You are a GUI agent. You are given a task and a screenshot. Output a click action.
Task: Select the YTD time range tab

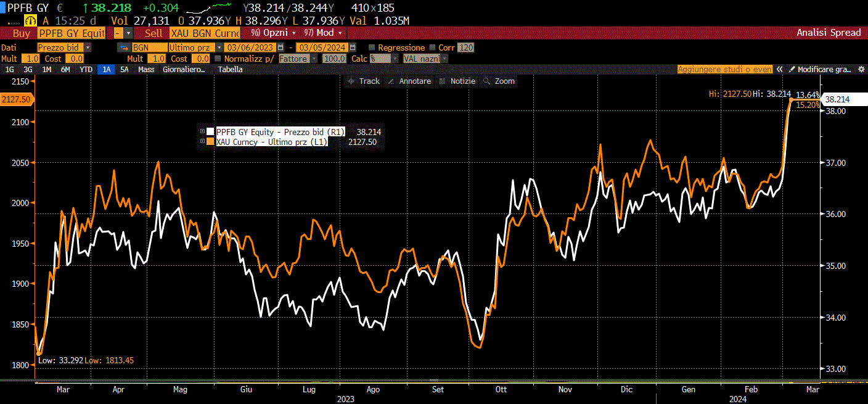pyautogui.click(x=86, y=70)
